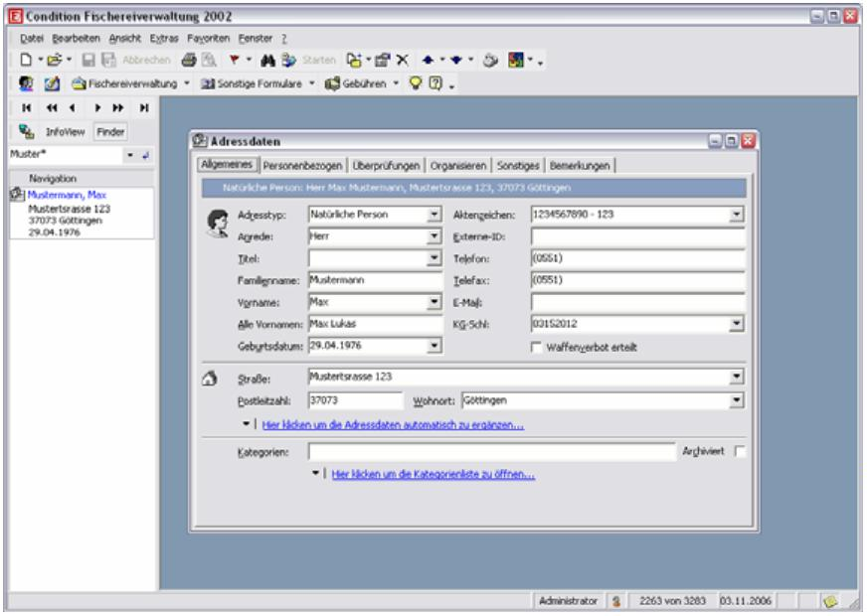This screenshot has width=867, height=616.
Task: Expand the Geburtsdatum date dropdown
Action: coord(433,346)
